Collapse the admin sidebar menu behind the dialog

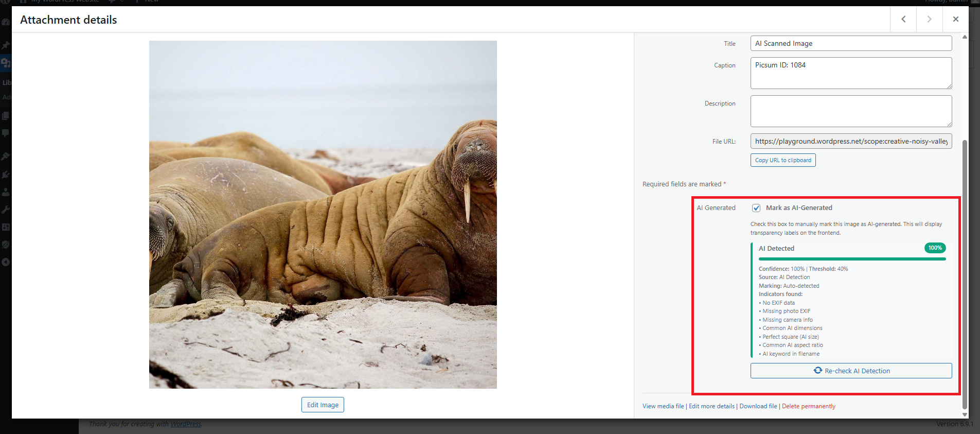point(6,262)
